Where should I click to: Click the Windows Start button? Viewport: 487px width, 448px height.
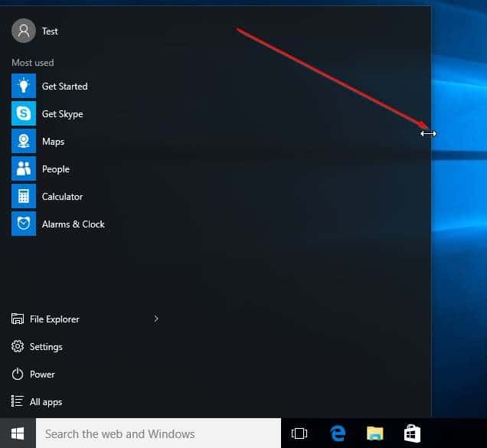pos(18,433)
